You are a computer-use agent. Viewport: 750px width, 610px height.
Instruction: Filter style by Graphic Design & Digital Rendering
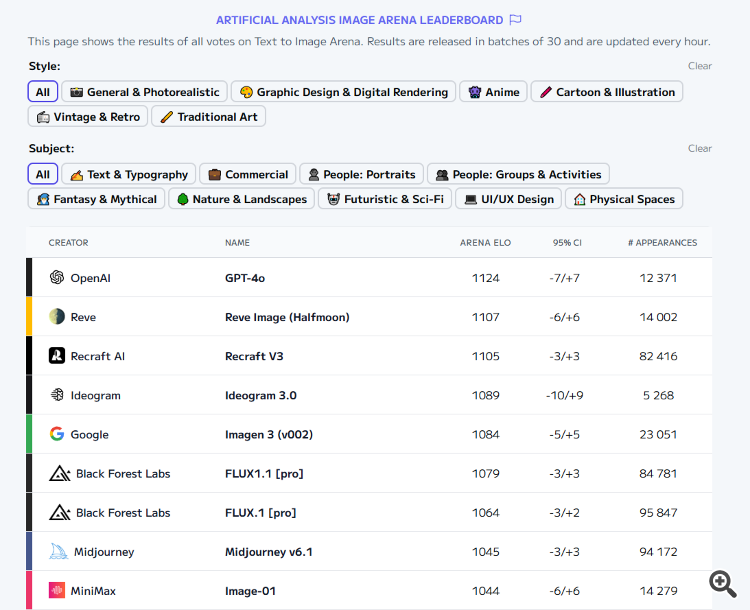(343, 91)
